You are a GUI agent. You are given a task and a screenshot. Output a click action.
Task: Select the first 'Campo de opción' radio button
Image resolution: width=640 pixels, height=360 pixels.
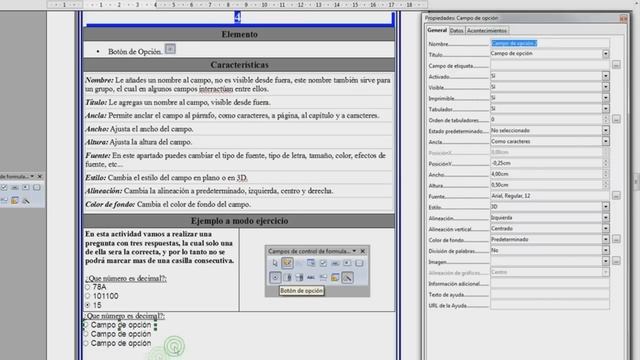[x=86, y=325]
